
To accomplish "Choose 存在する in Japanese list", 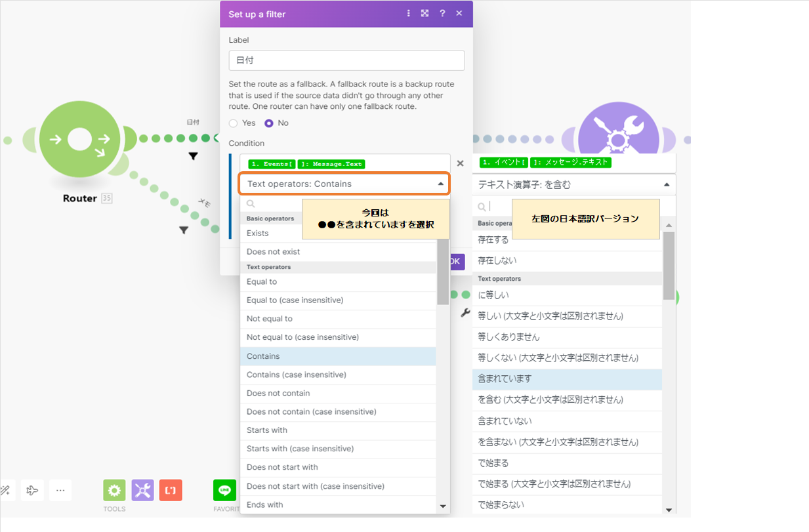I will coord(567,240).
